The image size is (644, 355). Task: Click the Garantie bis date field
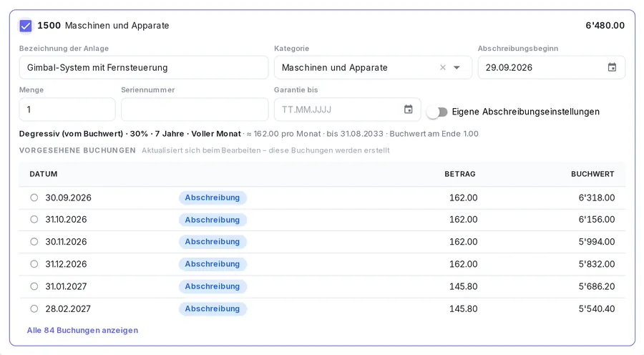click(x=348, y=110)
